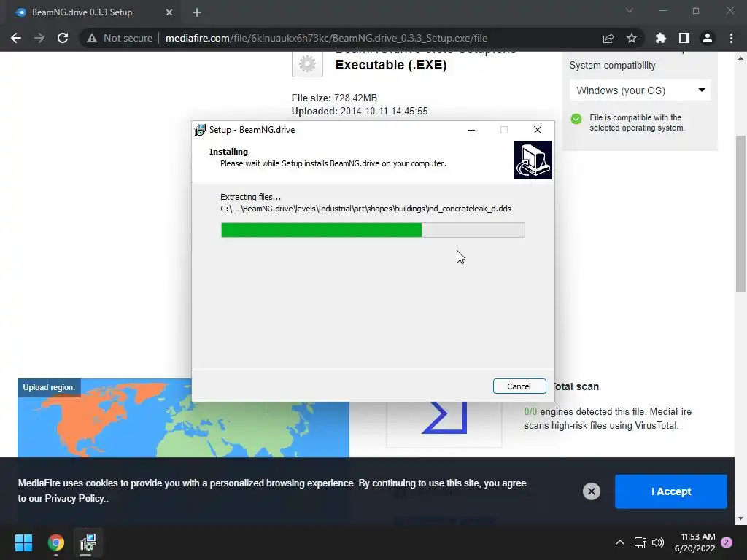This screenshot has height=560, width=747.
Task: Open the Privacy Policy link
Action: point(74,499)
